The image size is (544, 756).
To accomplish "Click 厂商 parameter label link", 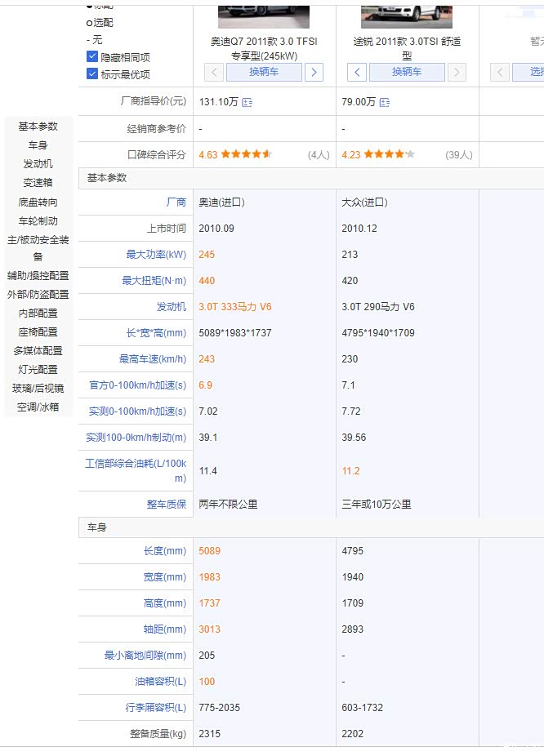I will click(176, 202).
